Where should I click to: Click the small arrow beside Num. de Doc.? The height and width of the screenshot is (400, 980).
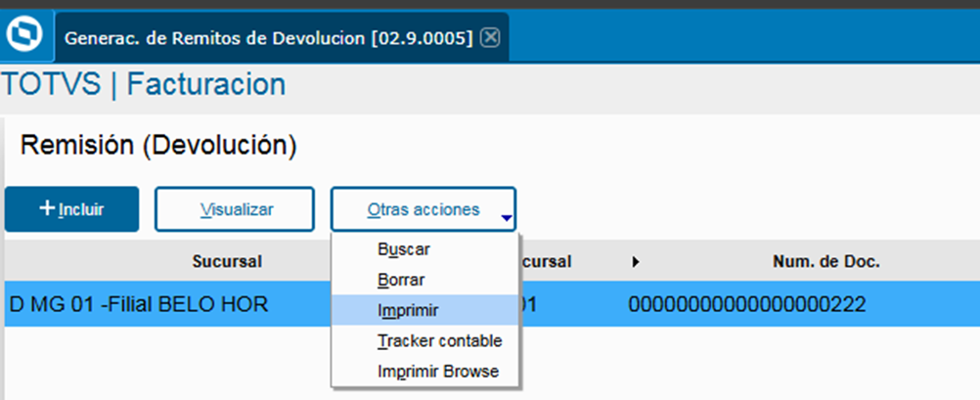[636, 262]
